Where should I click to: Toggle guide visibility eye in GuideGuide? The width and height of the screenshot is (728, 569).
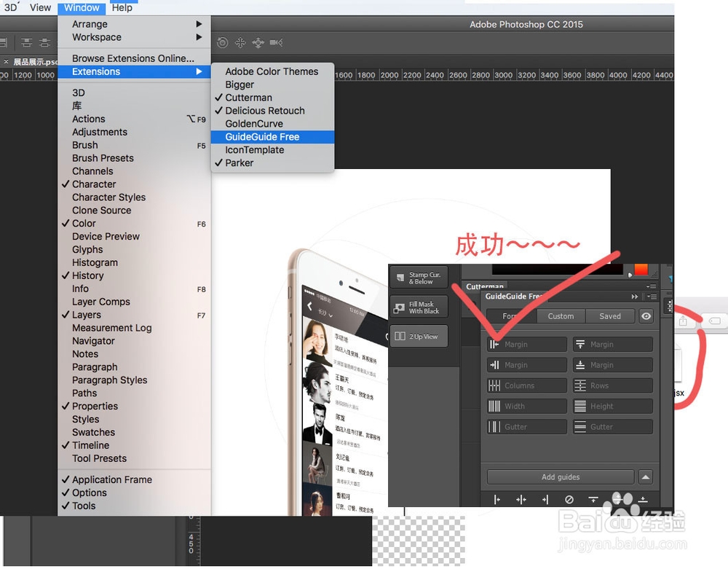[x=646, y=316]
